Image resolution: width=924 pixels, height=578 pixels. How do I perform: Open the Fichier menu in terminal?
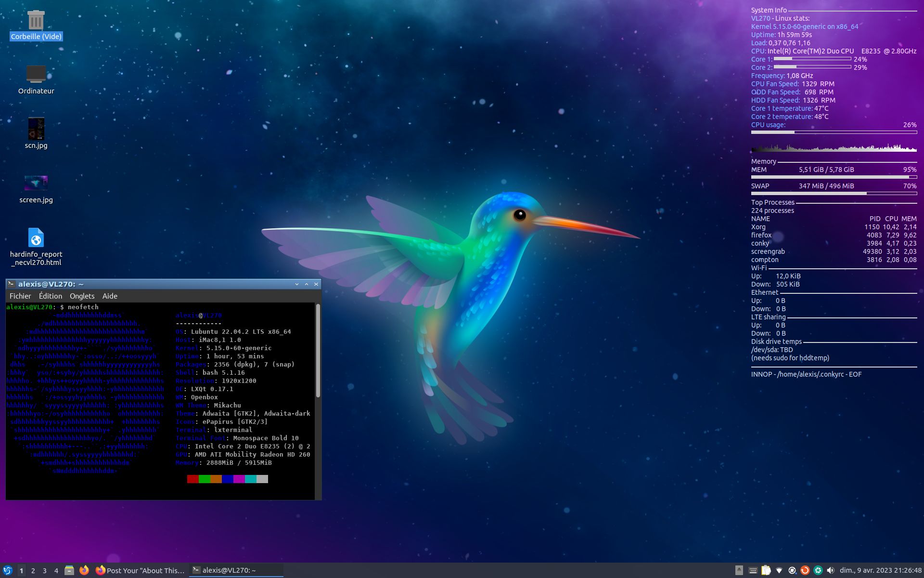pyautogui.click(x=20, y=296)
